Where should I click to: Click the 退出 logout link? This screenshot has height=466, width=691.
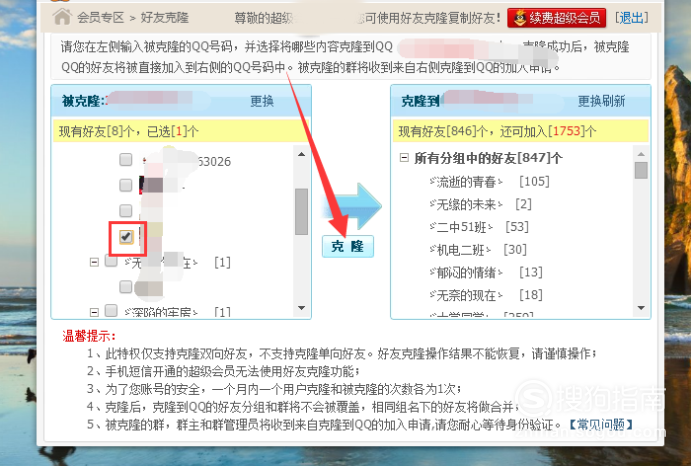tap(632, 18)
